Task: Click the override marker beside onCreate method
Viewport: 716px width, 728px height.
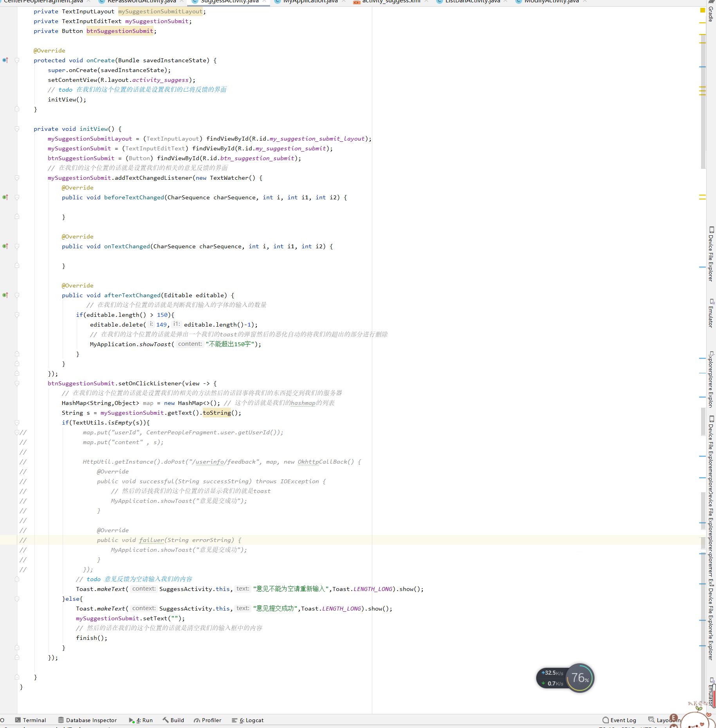Action: (x=5, y=60)
